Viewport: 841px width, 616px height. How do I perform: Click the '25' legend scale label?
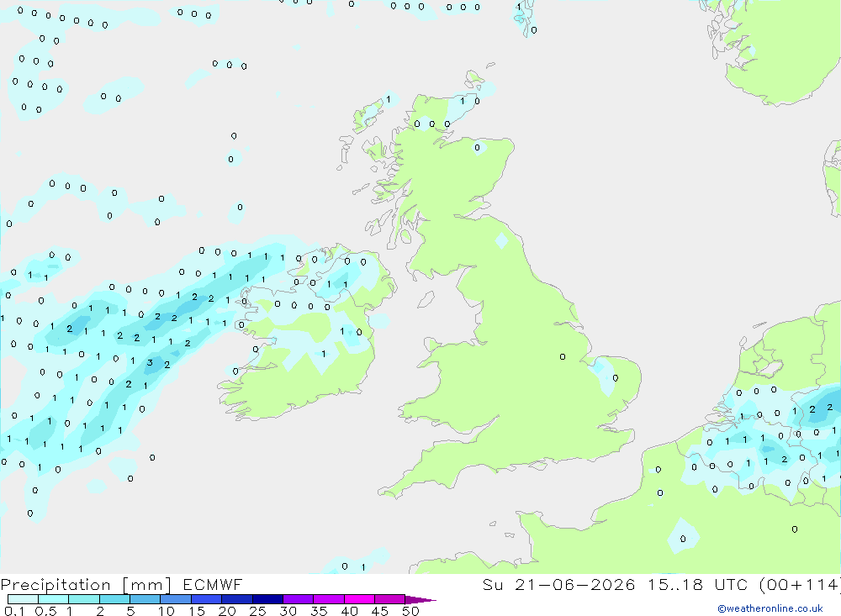258,611
